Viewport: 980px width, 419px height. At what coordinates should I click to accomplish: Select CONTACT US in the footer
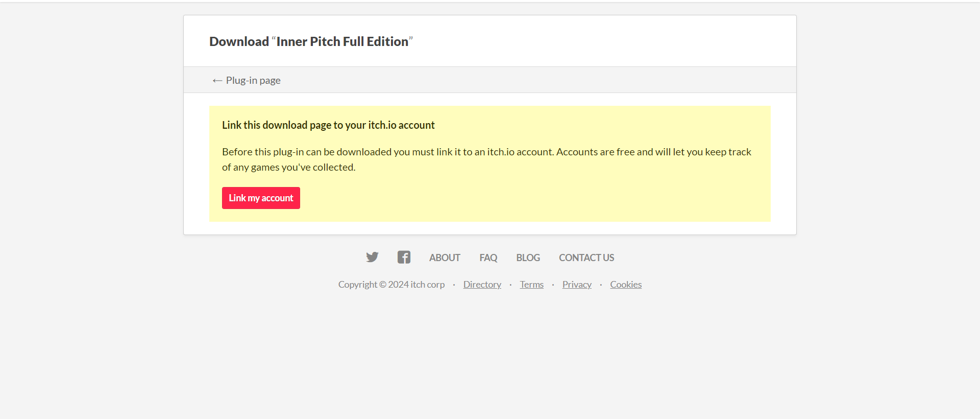coord(586,258)
